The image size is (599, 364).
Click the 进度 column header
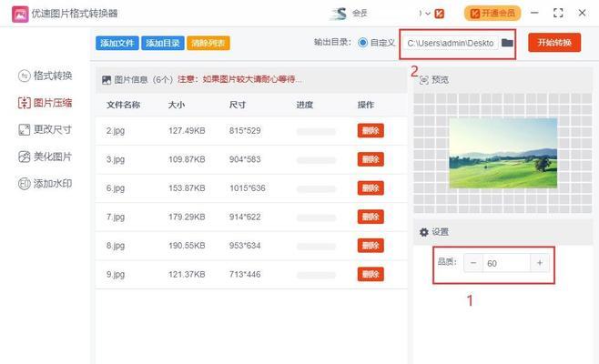tap(305, 105)
